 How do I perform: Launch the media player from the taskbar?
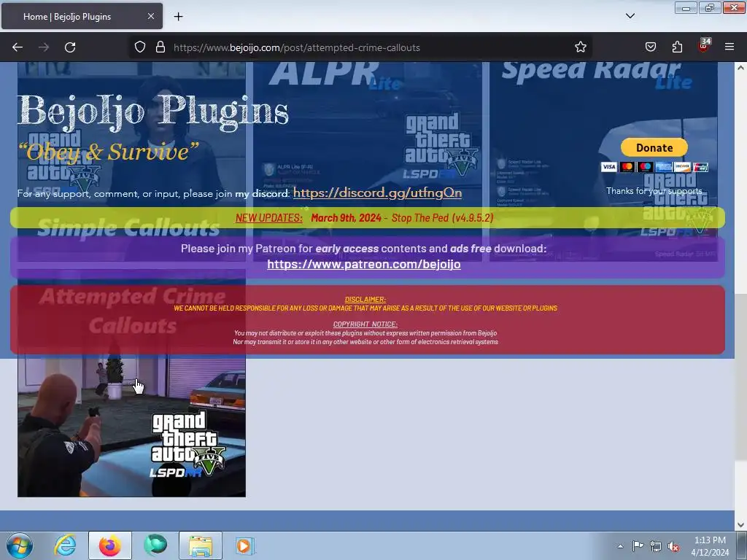pyautogui.click(x=244, y=545)
